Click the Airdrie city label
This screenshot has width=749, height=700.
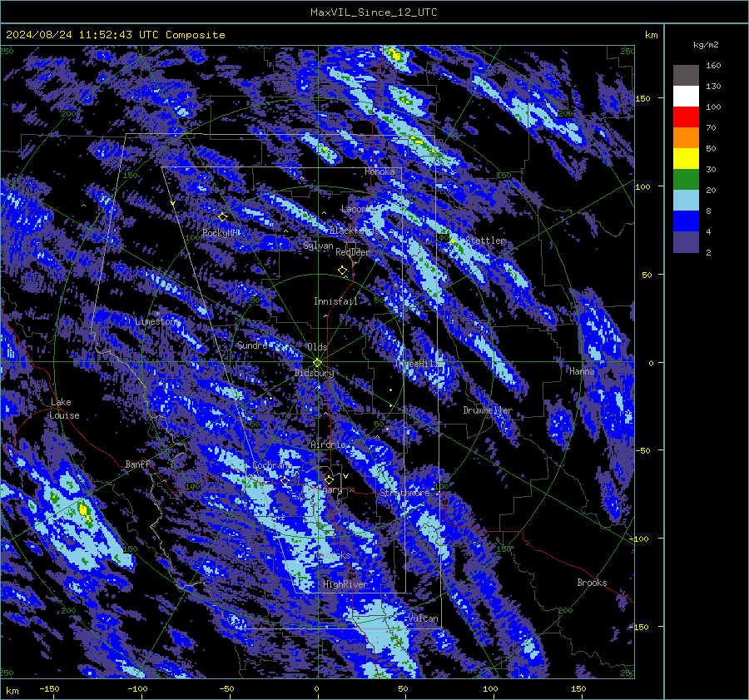[x=328, y=444]
